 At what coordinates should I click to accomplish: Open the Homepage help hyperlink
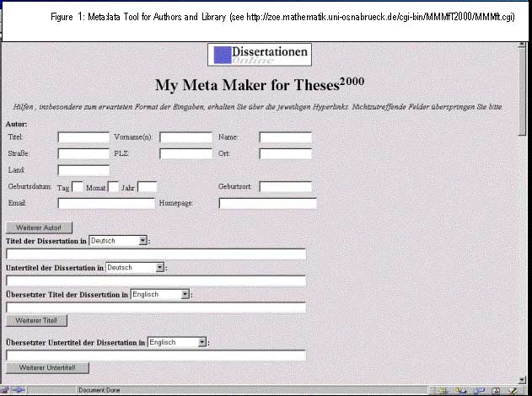pyautogui.click(x=175, y=203)
